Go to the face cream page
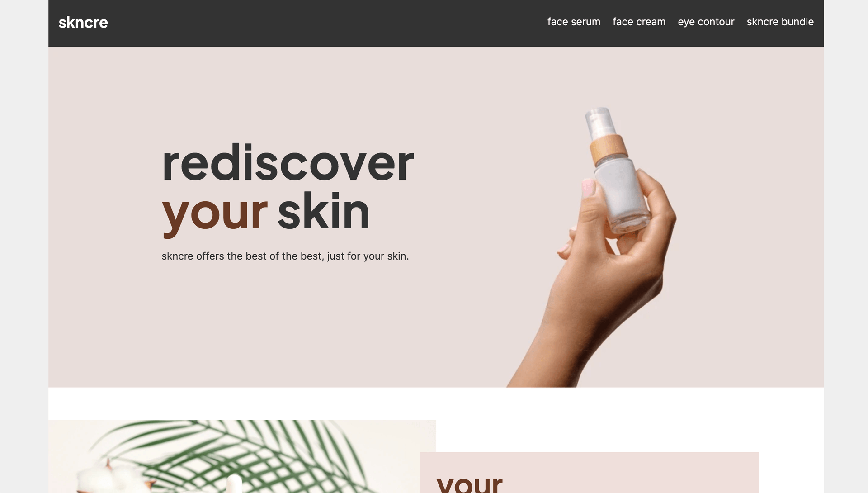 [x=639, y=22]
